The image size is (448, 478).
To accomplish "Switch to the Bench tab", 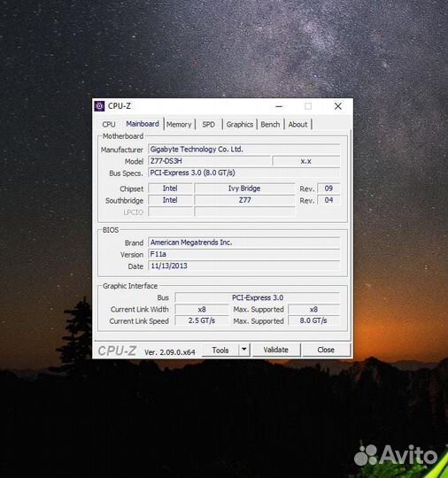I will (270, 125).
